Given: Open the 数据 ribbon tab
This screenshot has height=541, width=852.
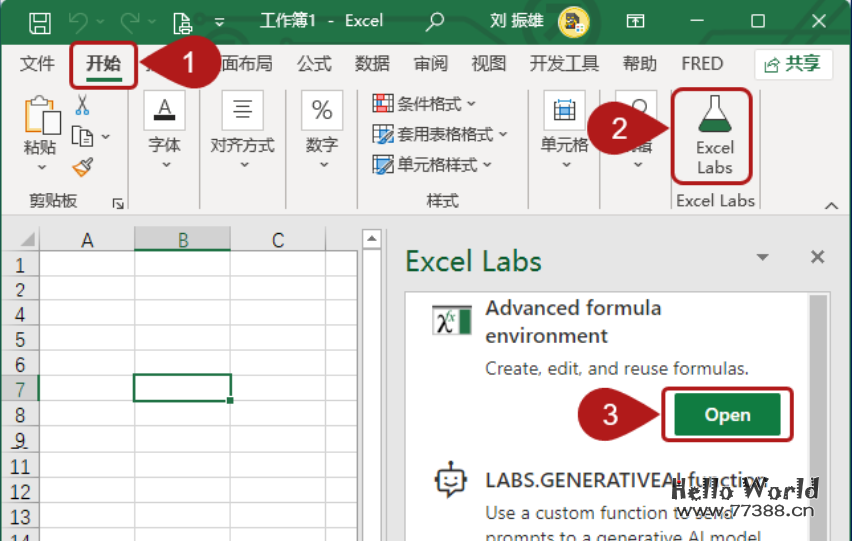Looking at the screenshot, I should tap(372, 64).
